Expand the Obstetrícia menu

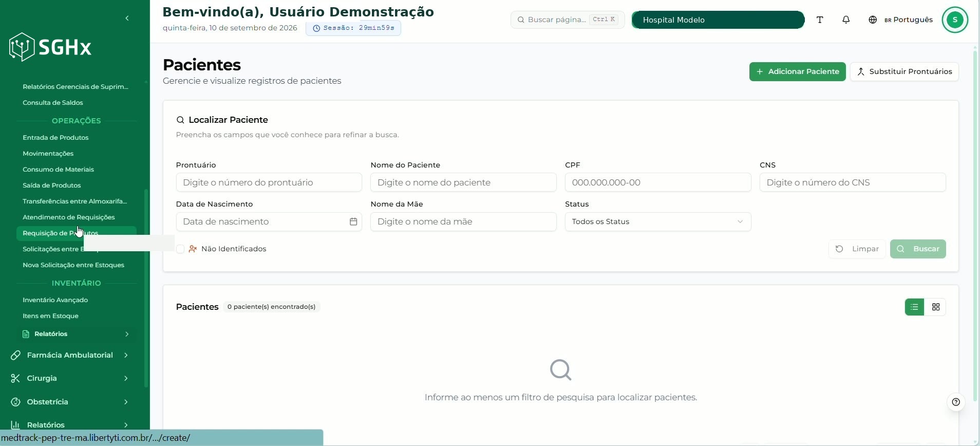point(70,402)
